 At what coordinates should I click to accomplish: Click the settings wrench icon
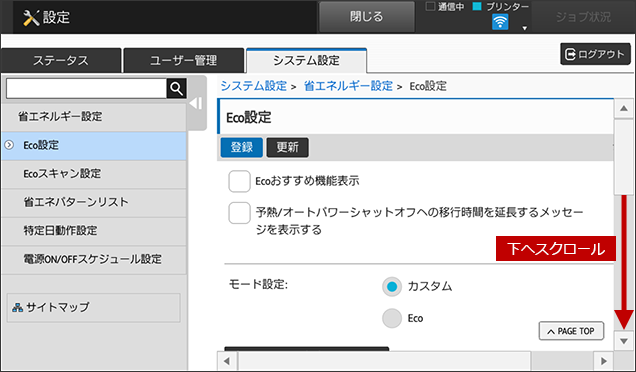click(x=31, y=18)
